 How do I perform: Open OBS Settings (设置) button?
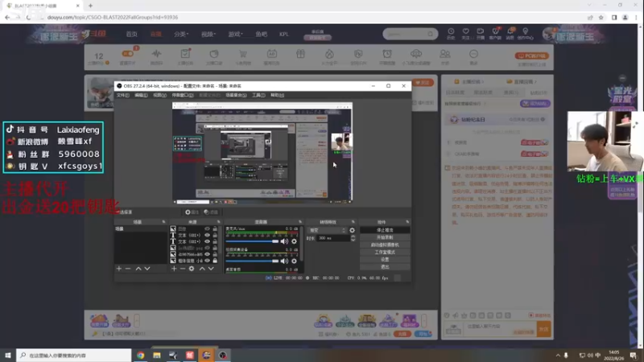pyautogui.click(x=385, y=260)
